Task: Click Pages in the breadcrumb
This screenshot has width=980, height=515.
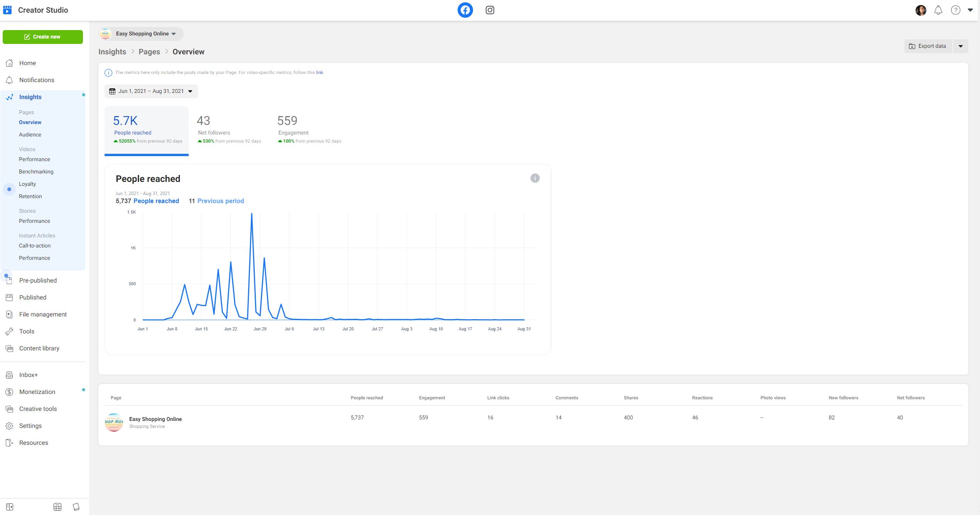Action: [149, 52]
